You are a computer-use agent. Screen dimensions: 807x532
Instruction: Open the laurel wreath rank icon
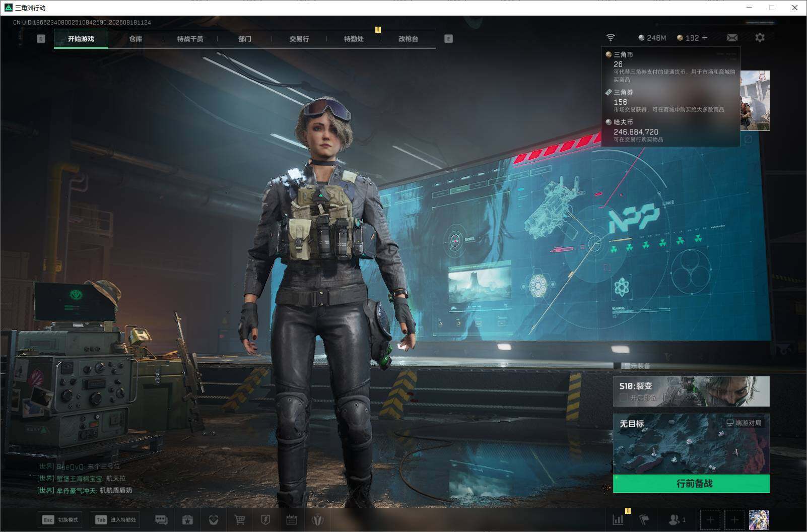click(317, 520)
